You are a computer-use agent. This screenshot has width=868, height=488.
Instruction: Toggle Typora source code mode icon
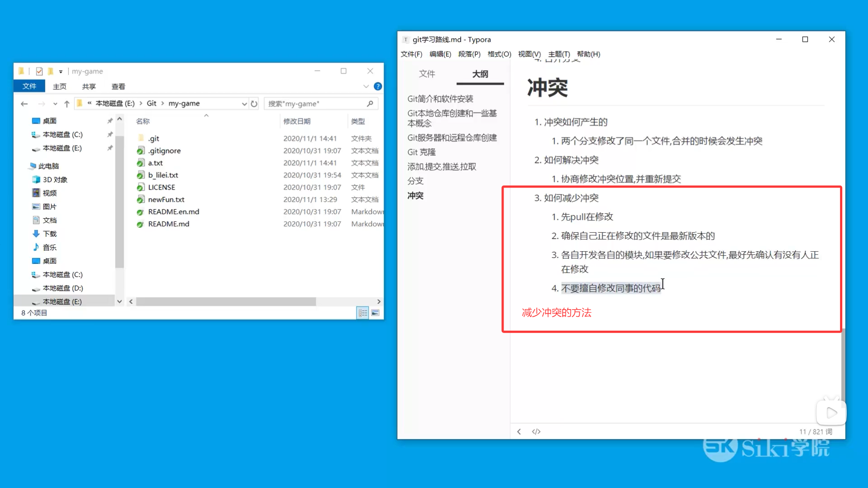(536, 432)
